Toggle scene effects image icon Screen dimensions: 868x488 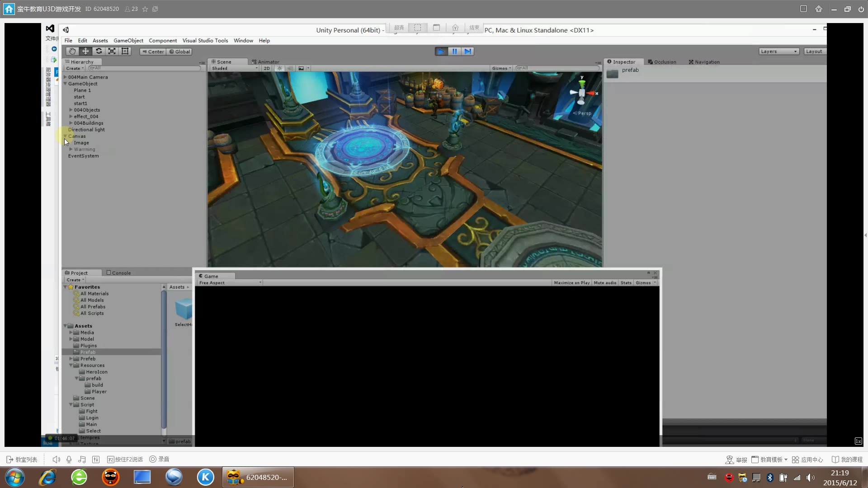tap(301, 68)
